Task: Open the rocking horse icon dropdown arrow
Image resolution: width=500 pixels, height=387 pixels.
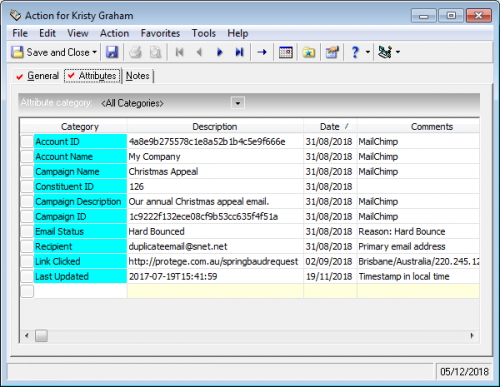Action: coord(398,52)
